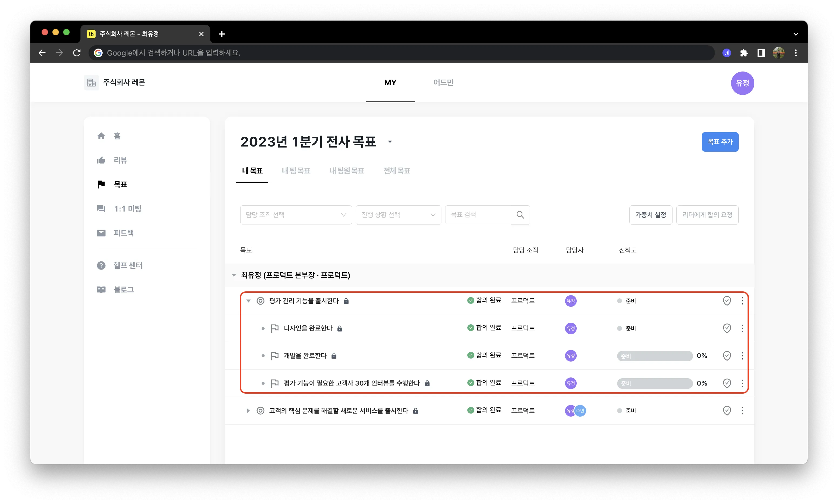This screenshot has height=504, width=838.
Task: Toggle check-in shield for 고객의 핵심 문제 row
Action: pos(727,411)
